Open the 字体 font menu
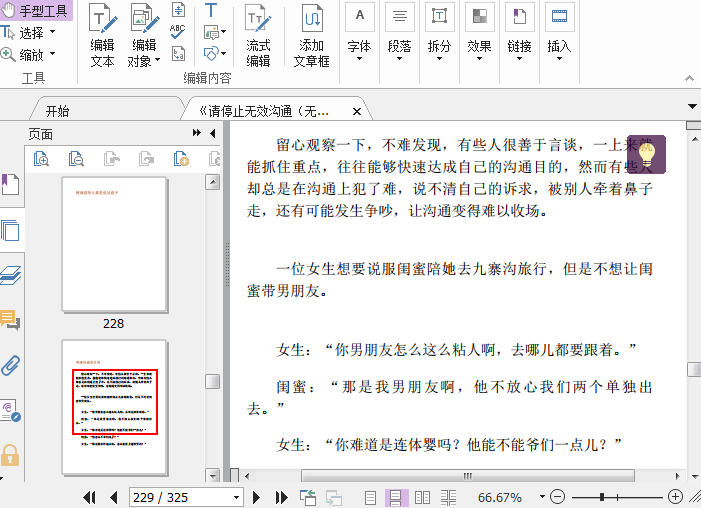Screen dimensions: 701x508 (359, 33)
